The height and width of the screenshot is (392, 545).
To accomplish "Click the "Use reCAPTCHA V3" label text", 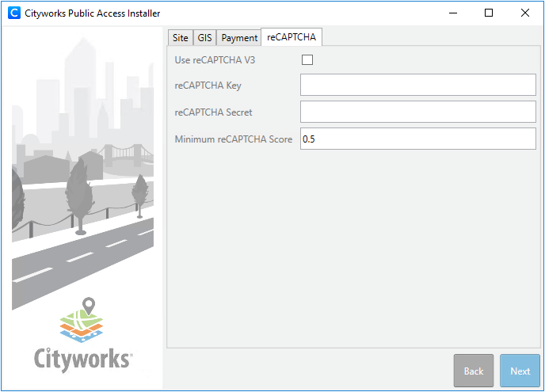I will point(215,59).
